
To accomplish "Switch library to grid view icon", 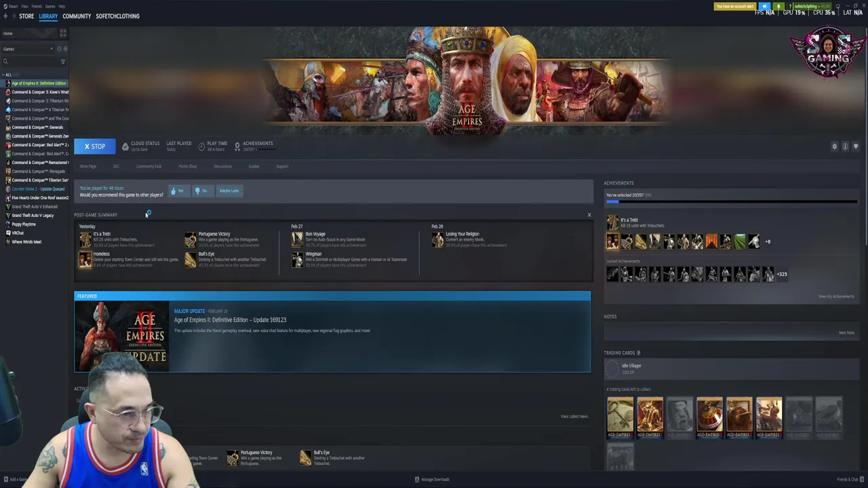I will (63, 33).
